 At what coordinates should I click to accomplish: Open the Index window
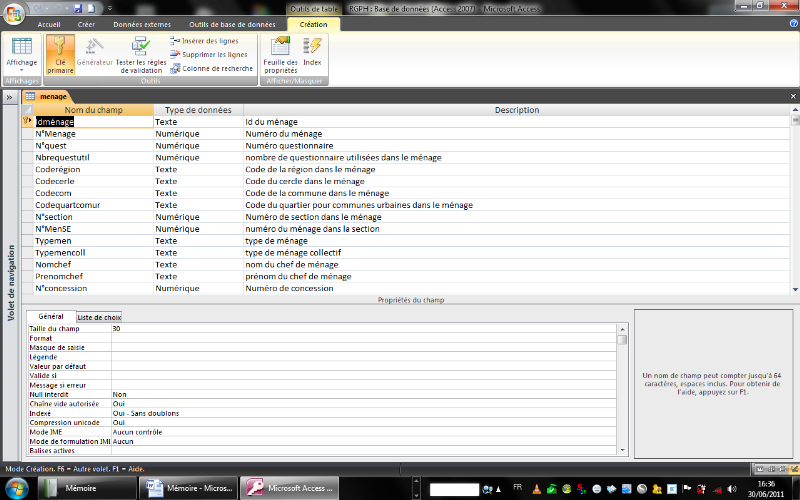pos(312,53)
